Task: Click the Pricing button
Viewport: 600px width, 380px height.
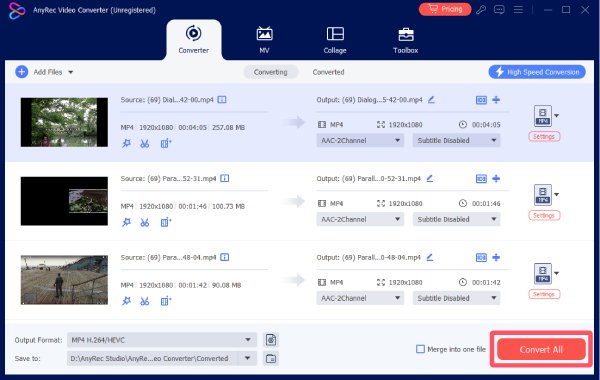Action: click(445, 9)
